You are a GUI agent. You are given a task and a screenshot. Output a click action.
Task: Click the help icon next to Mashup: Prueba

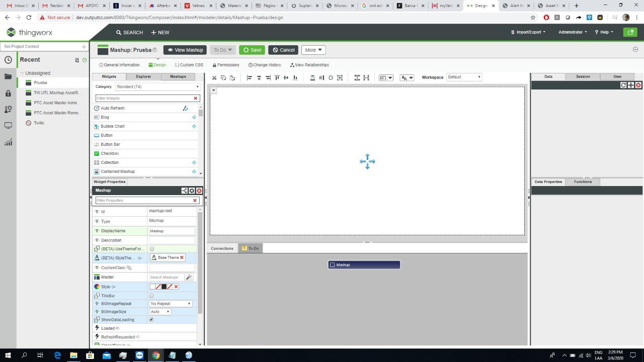(x=154, y=50)
